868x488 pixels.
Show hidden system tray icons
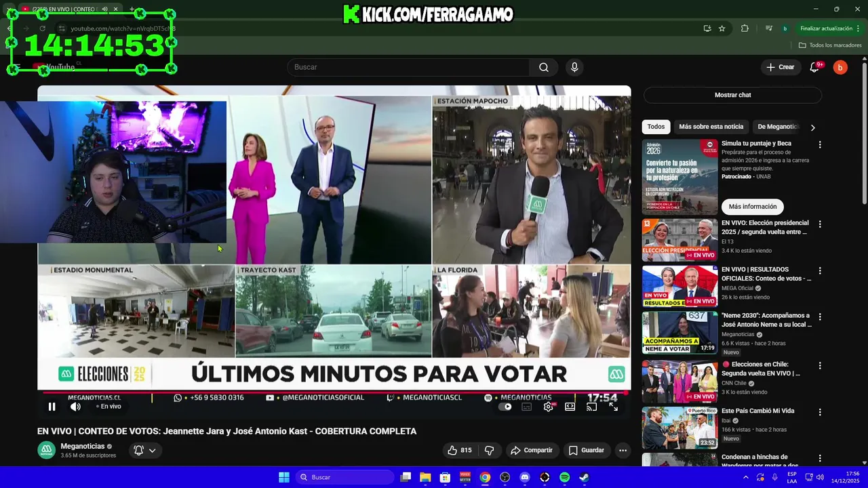click(x=745, y=477)
